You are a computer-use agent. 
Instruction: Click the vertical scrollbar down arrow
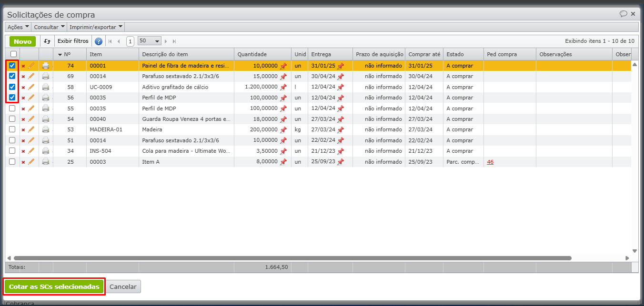tap(634, 251)
